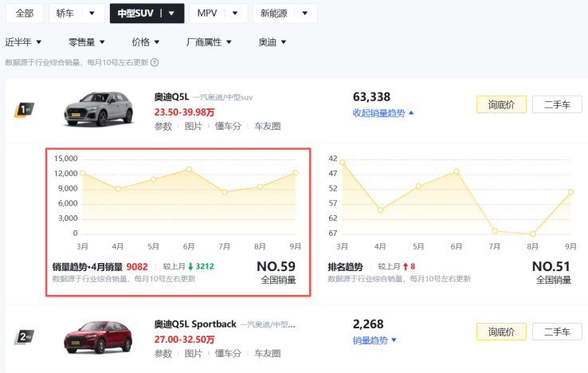Image resolution: width=588 pixels, height=373 pixels.
Task: Click the 63,338 total sales number
Action: point(371,97)
